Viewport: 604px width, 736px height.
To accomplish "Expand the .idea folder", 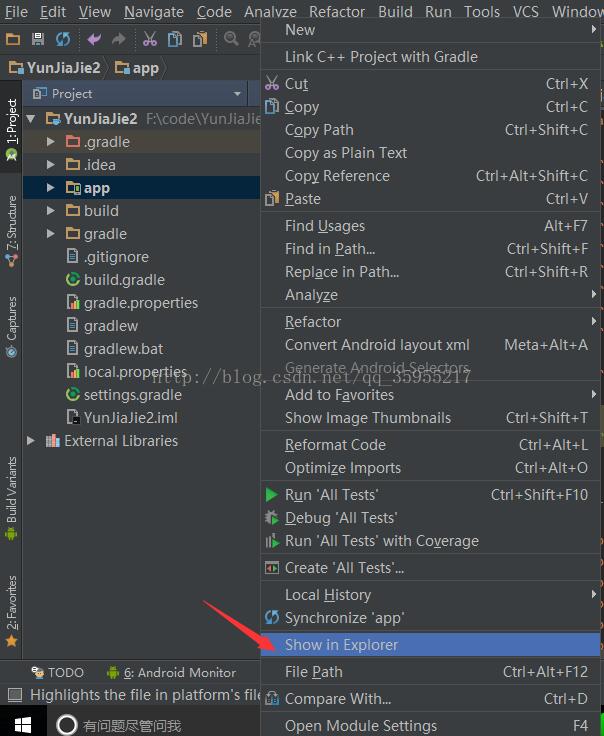I will click(x=51, y=165).
